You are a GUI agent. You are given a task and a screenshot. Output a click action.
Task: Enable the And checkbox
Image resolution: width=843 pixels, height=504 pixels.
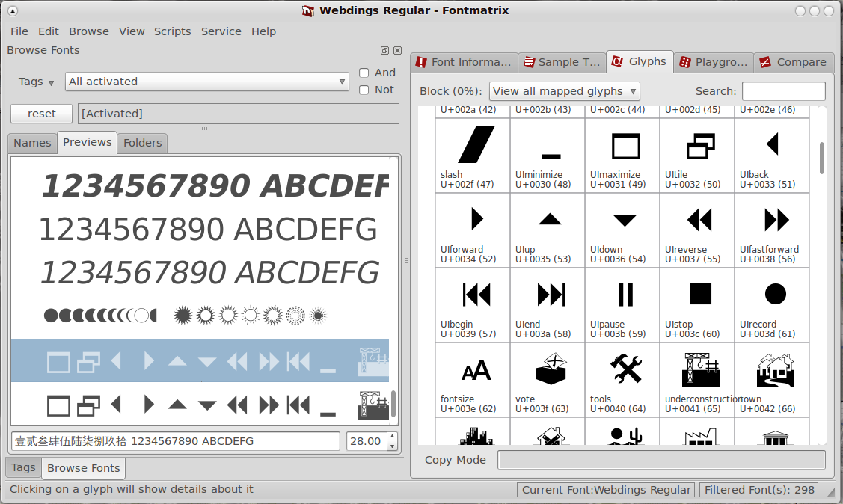coord(364,73)
